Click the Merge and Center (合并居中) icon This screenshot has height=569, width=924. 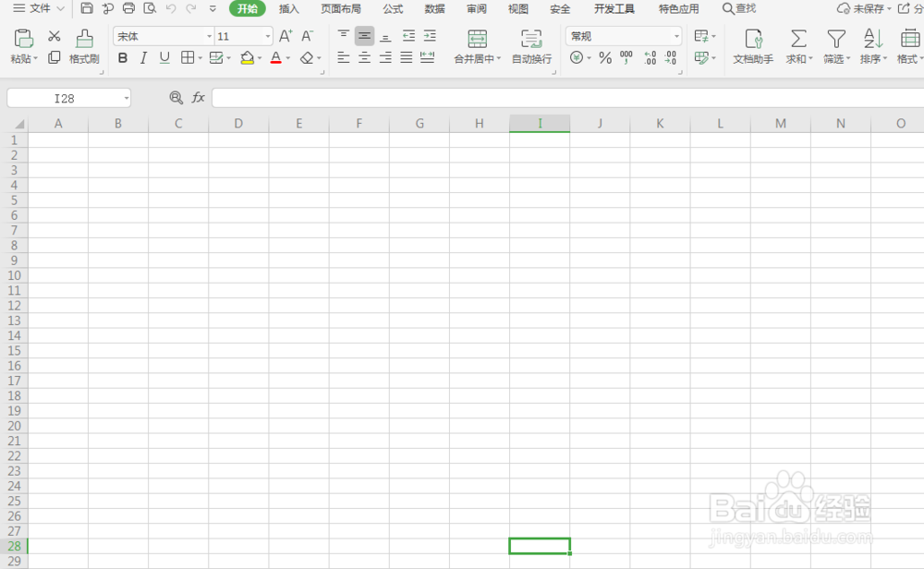[478, 39]
